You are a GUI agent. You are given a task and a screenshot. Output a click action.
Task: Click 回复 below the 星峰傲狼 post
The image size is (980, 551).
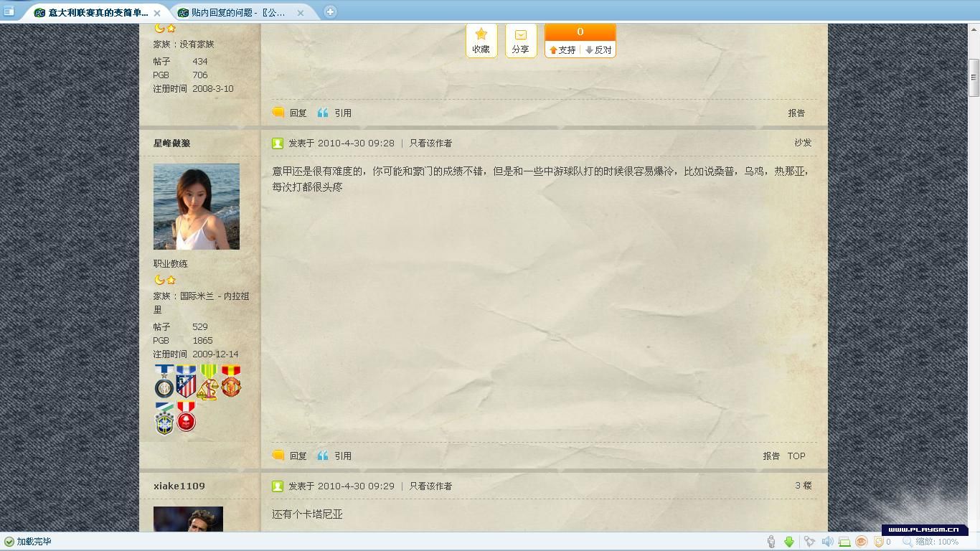(x=298, y=456)
